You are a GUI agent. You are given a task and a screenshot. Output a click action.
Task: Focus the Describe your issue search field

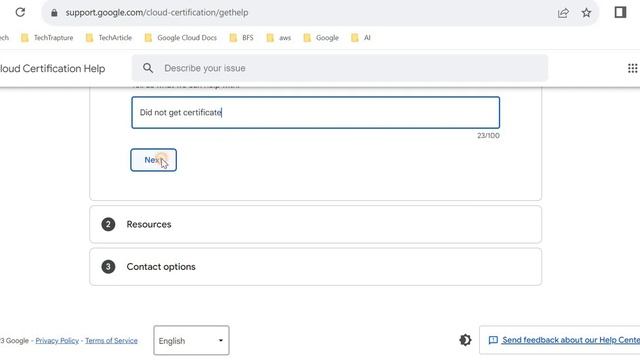tap(340, 68)
